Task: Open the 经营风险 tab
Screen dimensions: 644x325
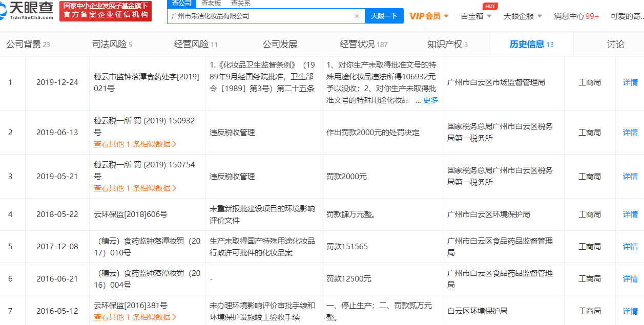Action: [196, 45]
